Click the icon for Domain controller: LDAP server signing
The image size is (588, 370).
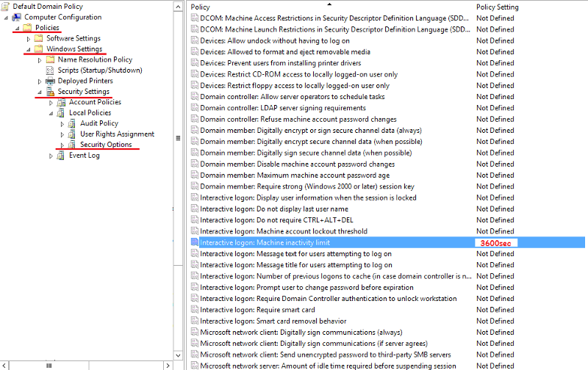coord(195,107)
